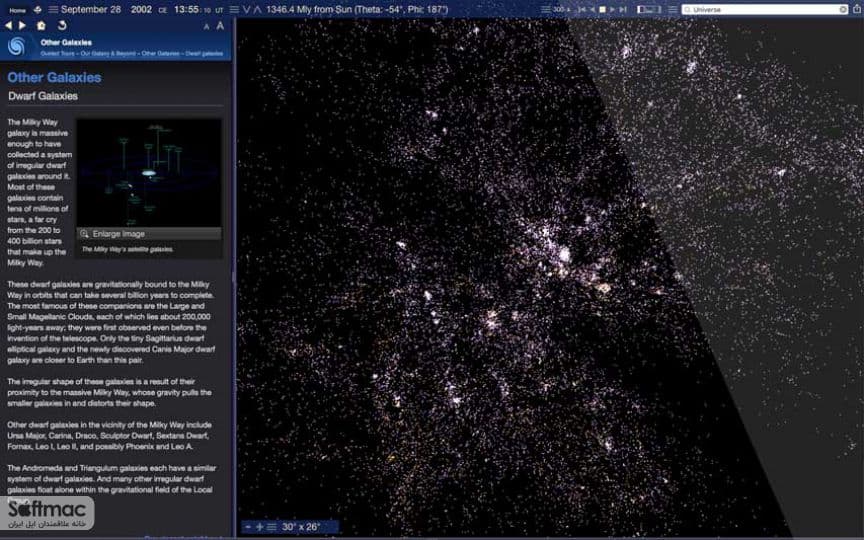The image size is (864, 540).
Task: Open the Dwarf galaxies breadcrumb link
Action: (204, 53)
